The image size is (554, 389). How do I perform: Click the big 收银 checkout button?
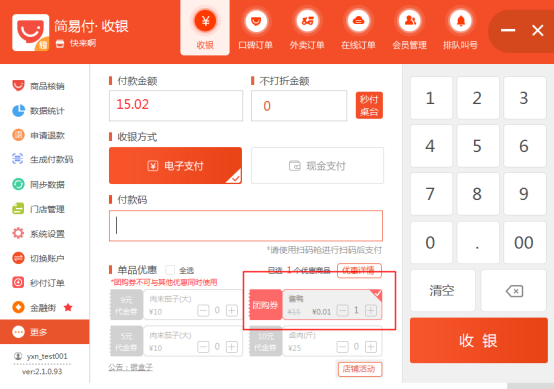tap(479, 340)
